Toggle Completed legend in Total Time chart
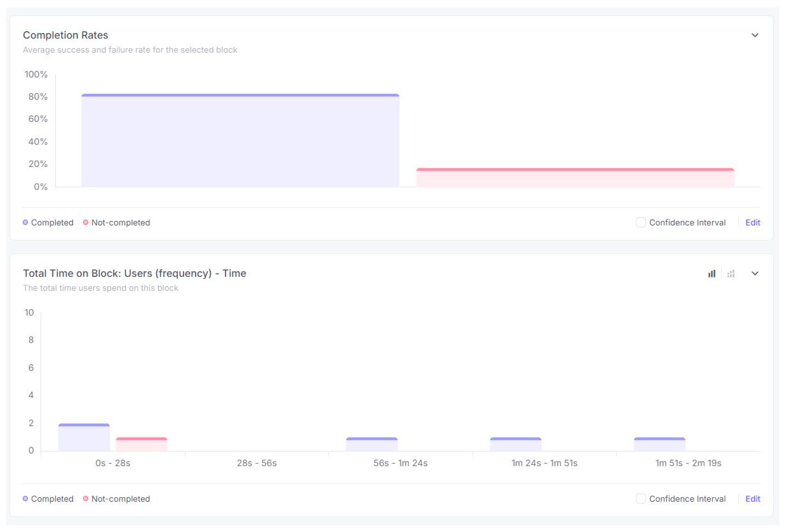Viewport: 787px width, 532px height. coord(48,499)
